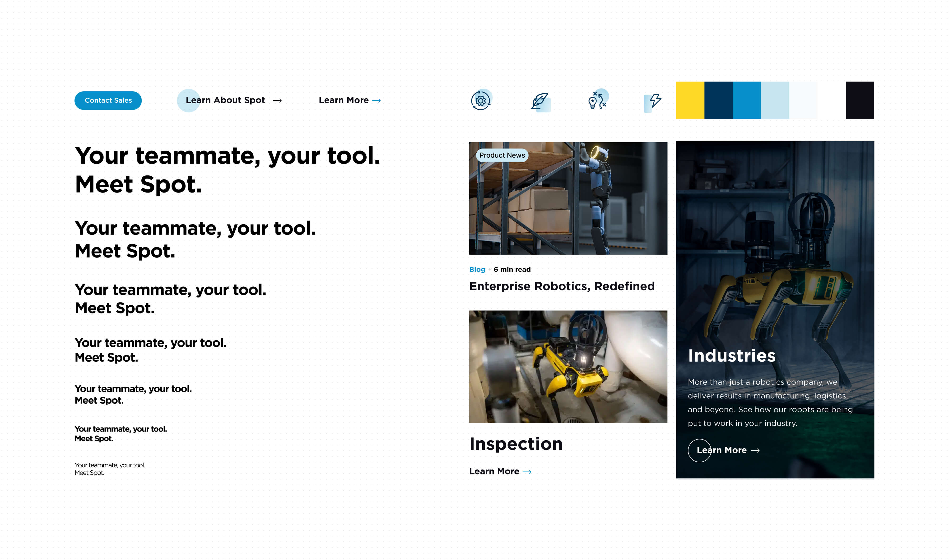Click blue arrow under Inspection heading
Image resolution: width=949 pixels, height=560 pixels.
527,471
